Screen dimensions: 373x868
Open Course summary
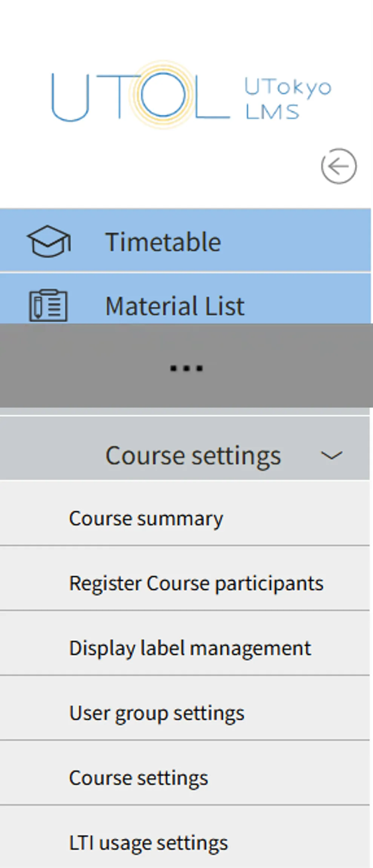coord(146,519)
